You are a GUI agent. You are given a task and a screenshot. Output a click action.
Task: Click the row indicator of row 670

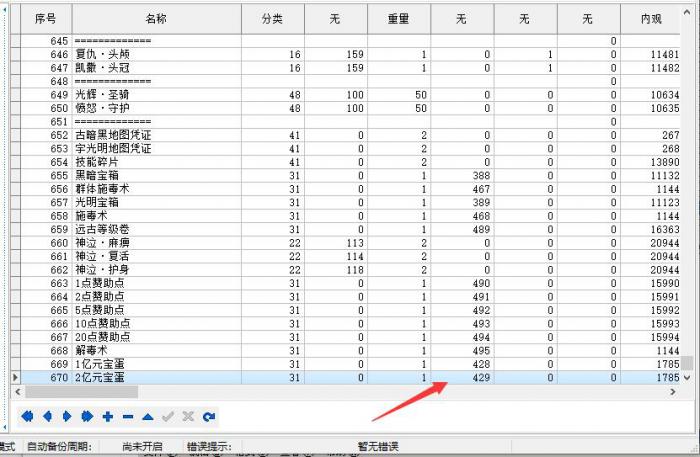[14, 377]
